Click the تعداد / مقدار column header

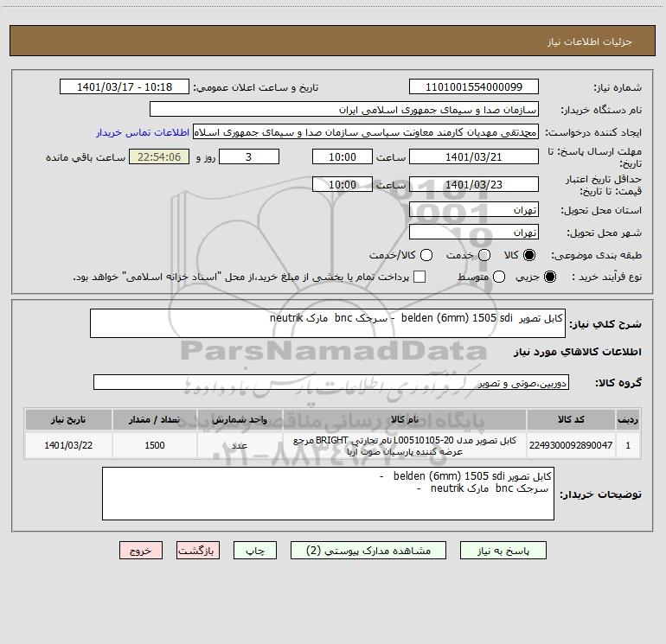coord(155,419)
